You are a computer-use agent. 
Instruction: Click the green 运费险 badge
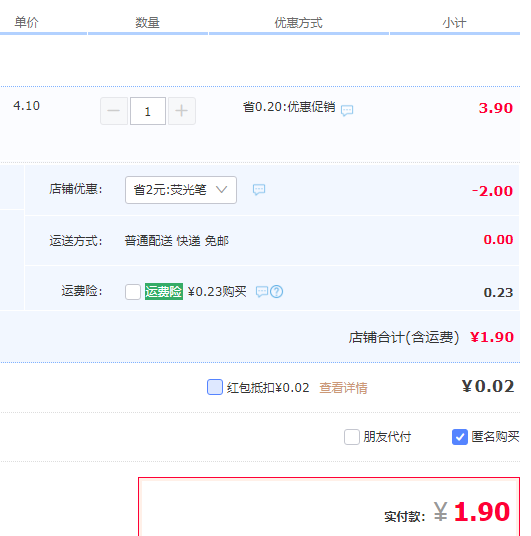[164, 292]
